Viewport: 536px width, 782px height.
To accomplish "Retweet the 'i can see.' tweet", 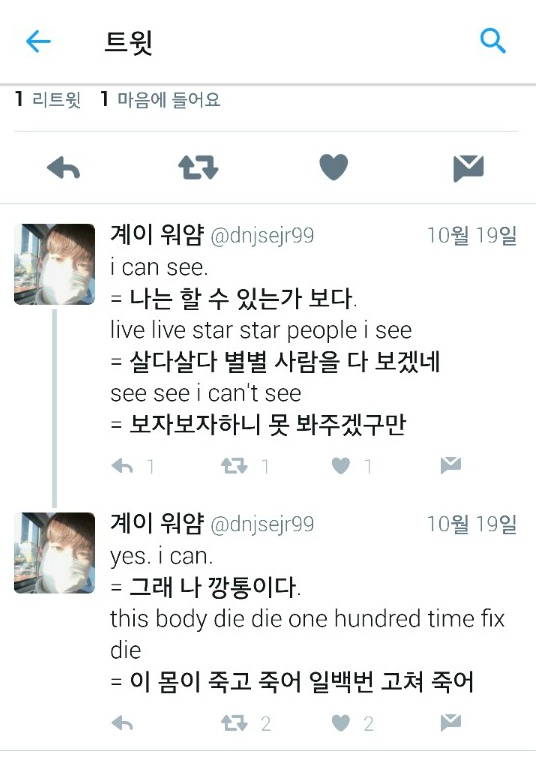I will coord(234,466).
